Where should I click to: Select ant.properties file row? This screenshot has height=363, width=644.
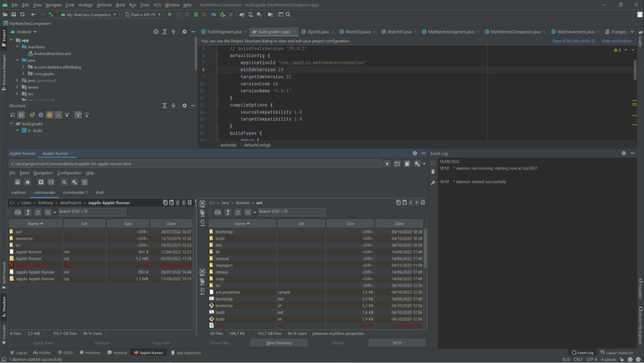tap(316, 293)
